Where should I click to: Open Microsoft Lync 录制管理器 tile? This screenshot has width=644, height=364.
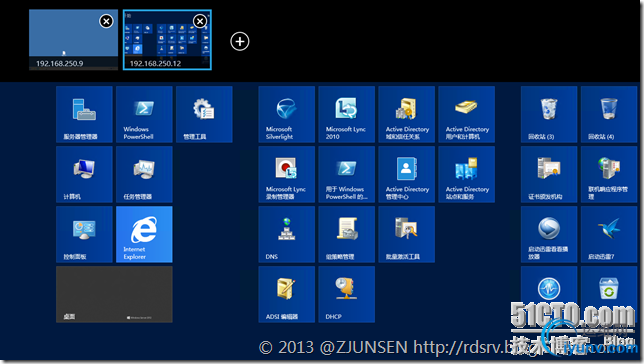287,174
